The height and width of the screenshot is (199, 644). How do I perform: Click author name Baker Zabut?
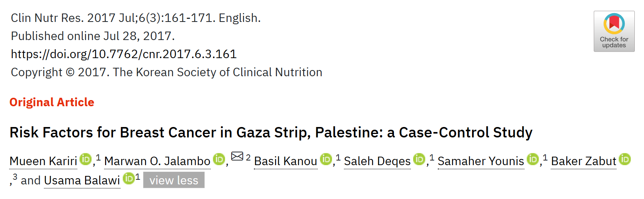584,161
